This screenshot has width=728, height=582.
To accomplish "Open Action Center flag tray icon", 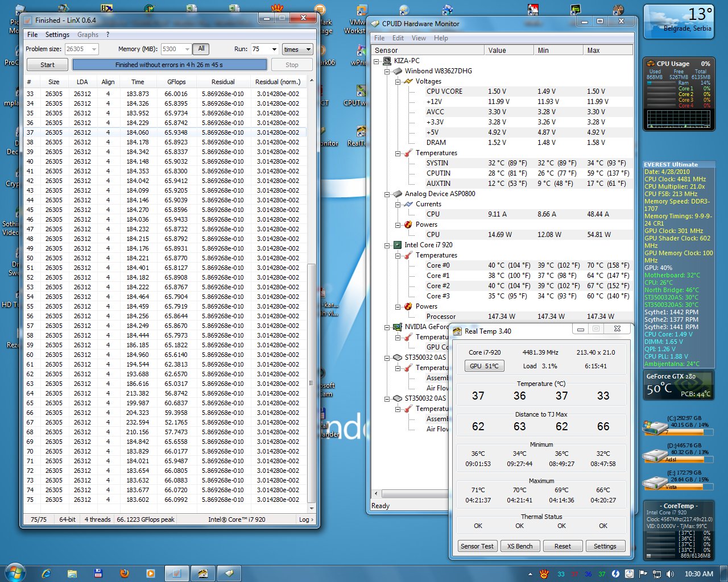I will click(x=643, y=574).
